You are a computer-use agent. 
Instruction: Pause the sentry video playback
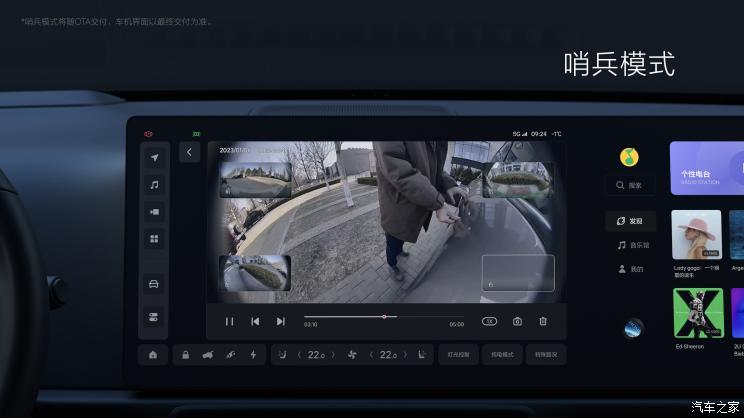(229, 321)
